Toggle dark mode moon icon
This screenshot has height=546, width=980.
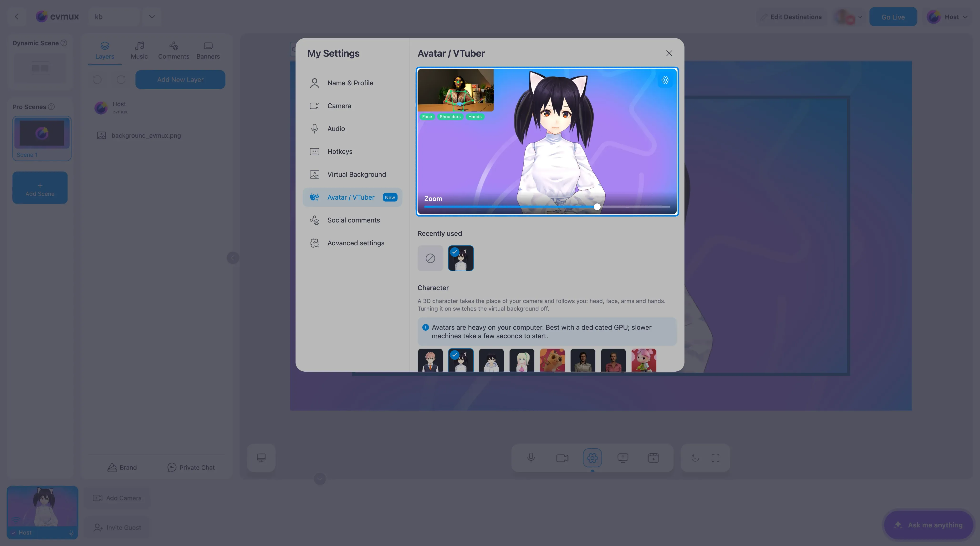pyautogui.click(x=695, y=458)
